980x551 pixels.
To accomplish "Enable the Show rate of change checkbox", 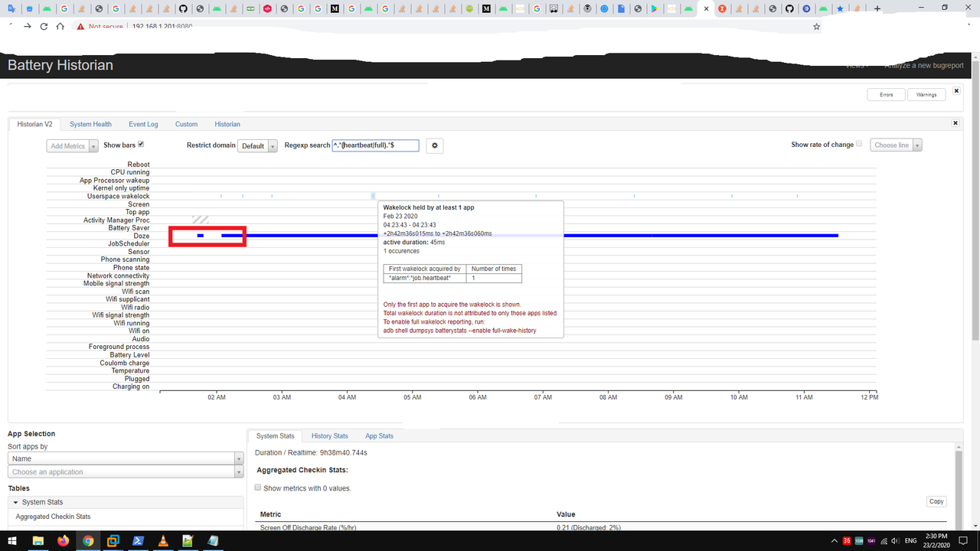I will click(x=859, y=144).
